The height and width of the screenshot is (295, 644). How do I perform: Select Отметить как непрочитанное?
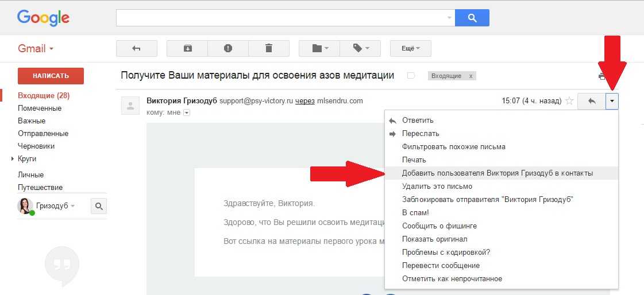(501, 278)
